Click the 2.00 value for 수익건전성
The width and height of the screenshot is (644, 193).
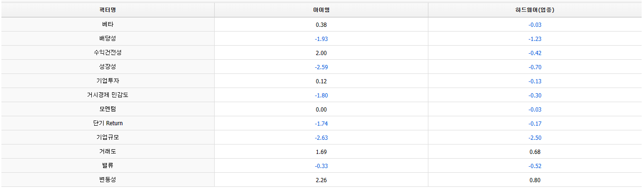point(321,53)
